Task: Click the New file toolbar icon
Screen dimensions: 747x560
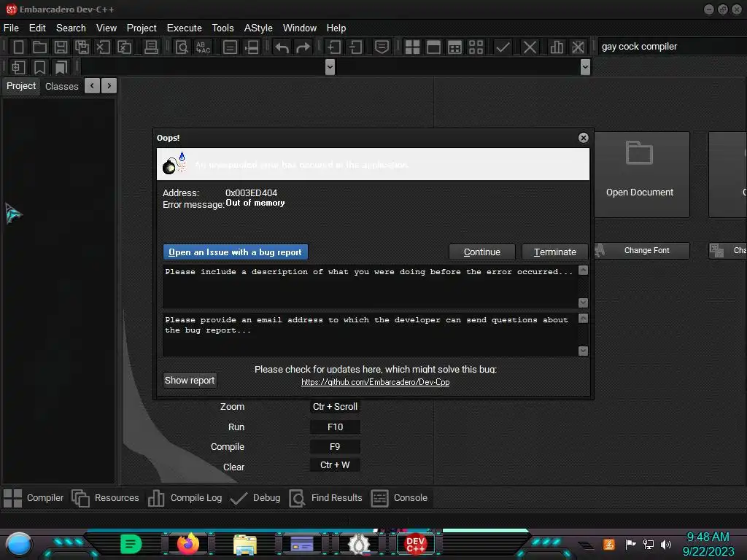Action: point(18,47)
